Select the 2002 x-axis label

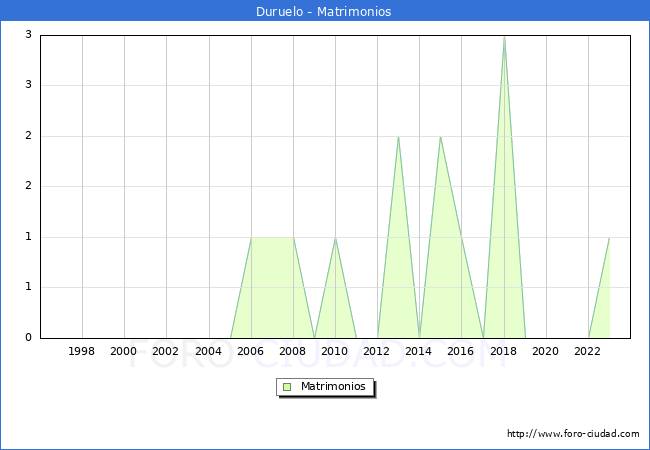click(166, 351)
